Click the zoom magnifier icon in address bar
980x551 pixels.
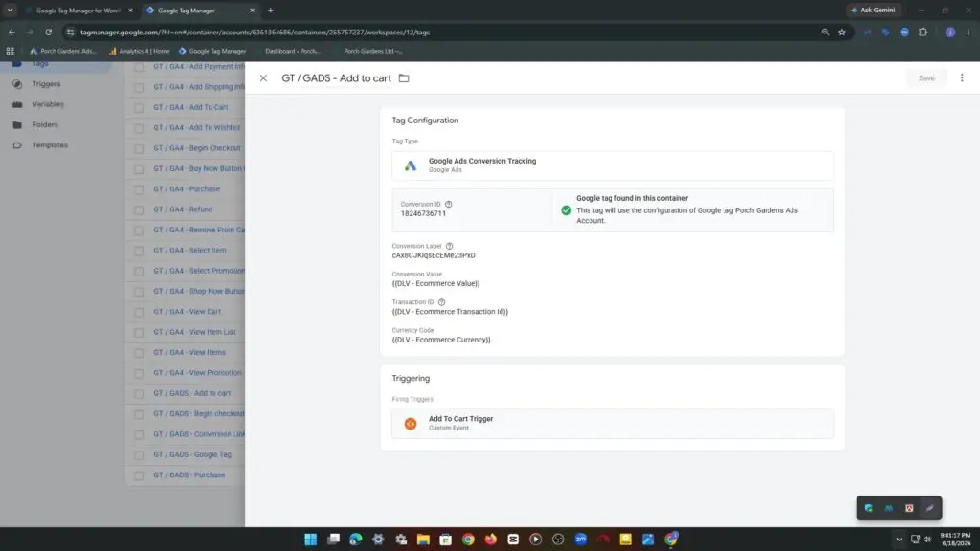[825, 32]
